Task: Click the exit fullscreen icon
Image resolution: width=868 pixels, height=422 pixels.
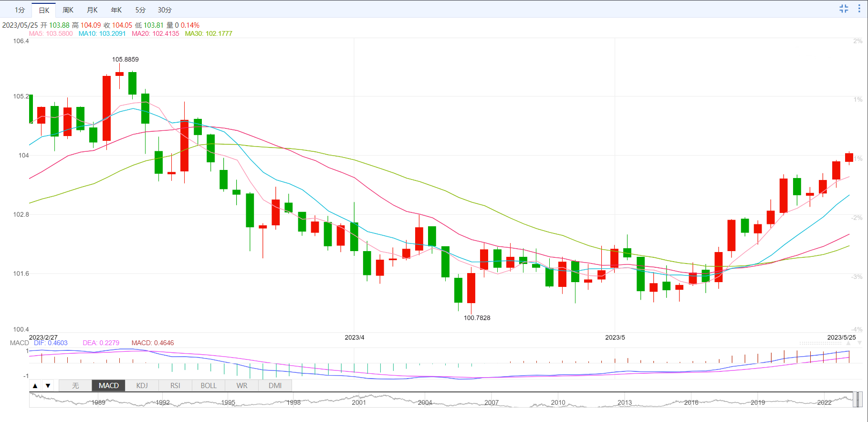Action: (x=844, y=9)
